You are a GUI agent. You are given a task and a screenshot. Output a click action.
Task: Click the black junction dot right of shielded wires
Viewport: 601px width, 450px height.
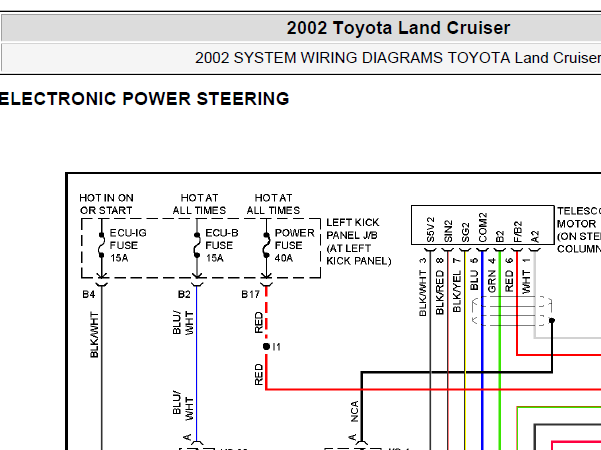tap(552, 320)
